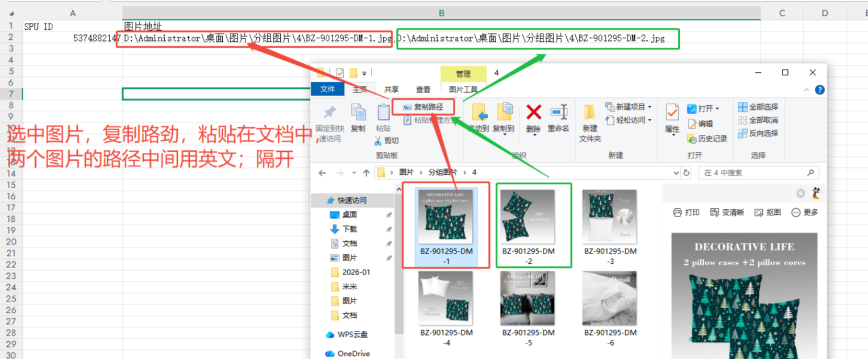Image resolution: width=868 pixels, height=359 pixels.
Task: Click the spreadsheet select-all corner triangle
Action: coord(11,14)
